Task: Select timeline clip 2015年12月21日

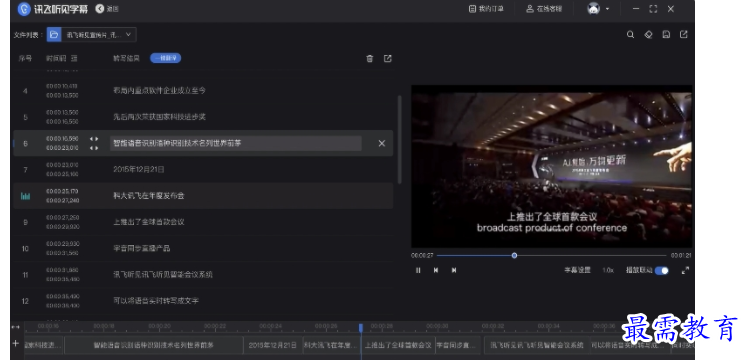Action: [273, 345]
